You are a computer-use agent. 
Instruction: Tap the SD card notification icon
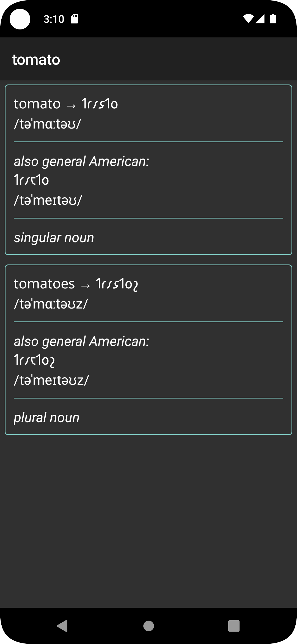click(75, 19)
